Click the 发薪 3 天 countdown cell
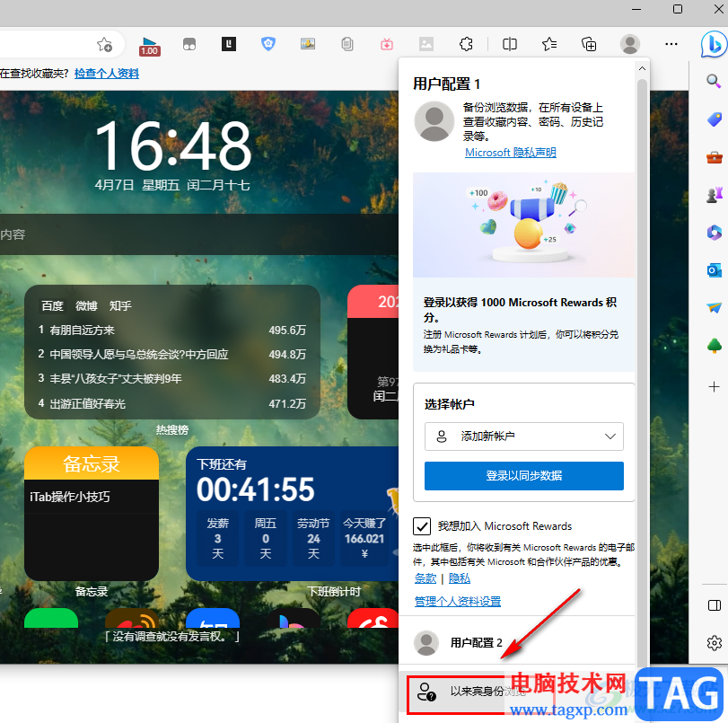The height and width of the screenshot is (723, 728). (218, 538)
